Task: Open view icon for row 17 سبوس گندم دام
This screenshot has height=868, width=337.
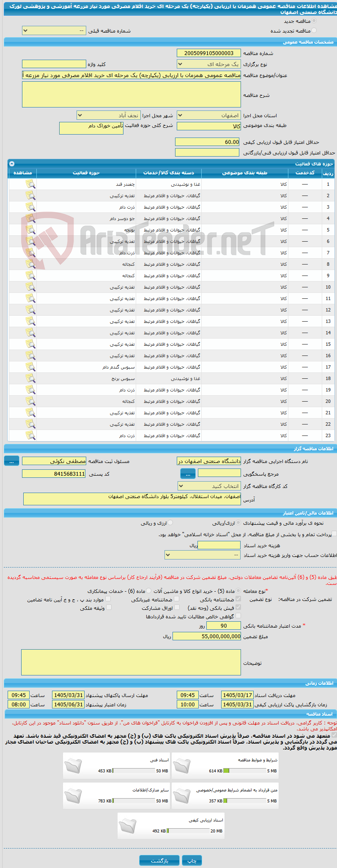Action: (x=30, y=367)
